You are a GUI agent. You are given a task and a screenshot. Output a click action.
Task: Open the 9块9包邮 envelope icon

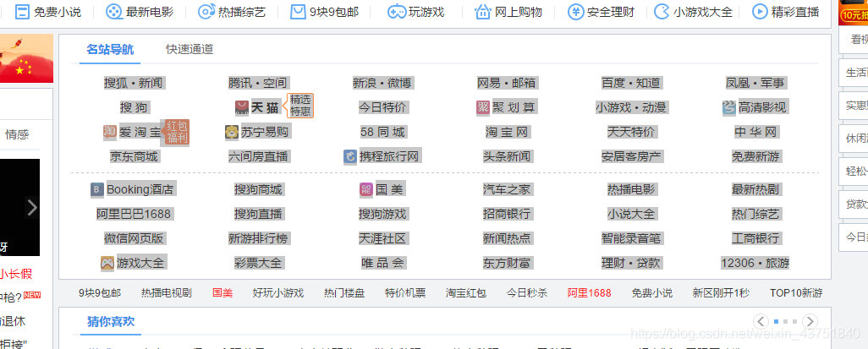pyautogui.click(x=298, y=12)
